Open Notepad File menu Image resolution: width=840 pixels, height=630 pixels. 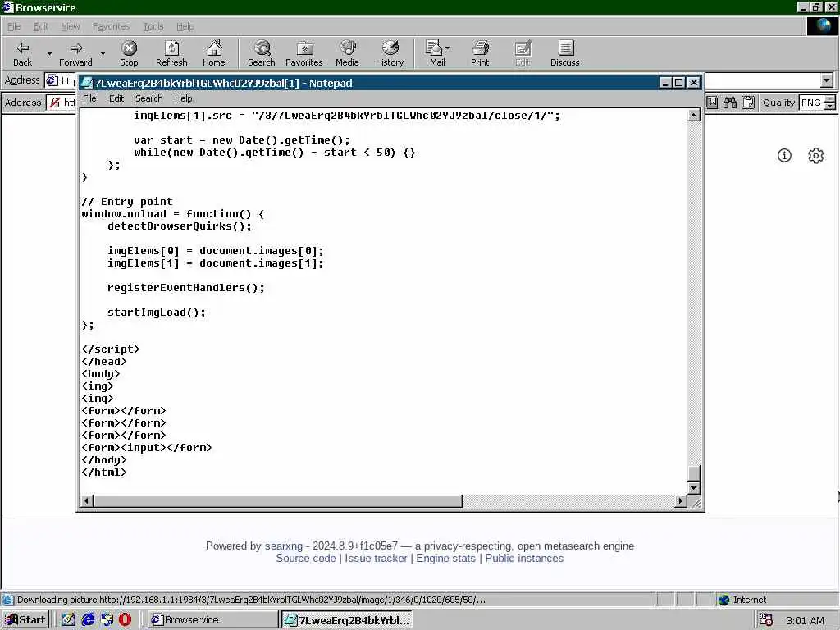89,98
